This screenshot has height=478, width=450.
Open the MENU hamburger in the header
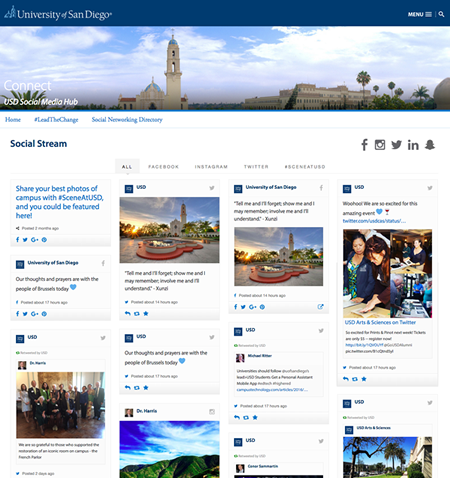(x=420, y=14)
